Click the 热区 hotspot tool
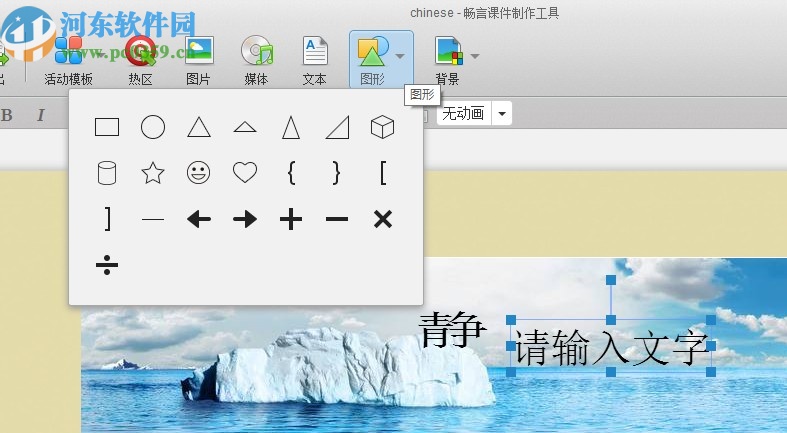The height and width of the screenshot is (433, 787). pos(141,59)
